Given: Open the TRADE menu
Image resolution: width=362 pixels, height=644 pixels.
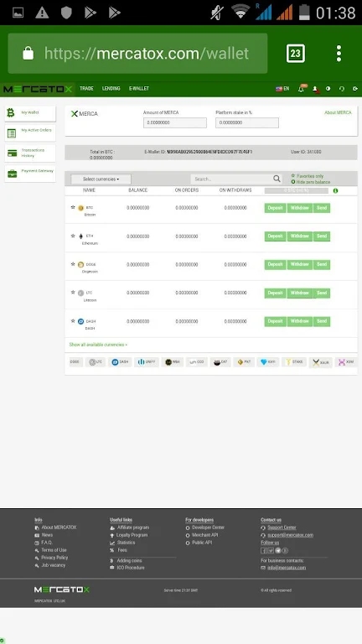Looking at the screenshot, I should 86,89.
